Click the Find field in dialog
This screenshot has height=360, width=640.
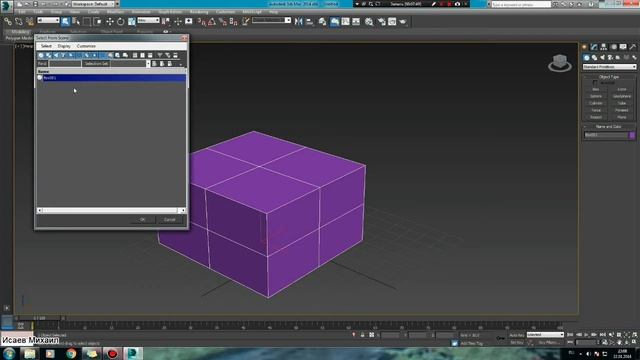pos(65,64)
